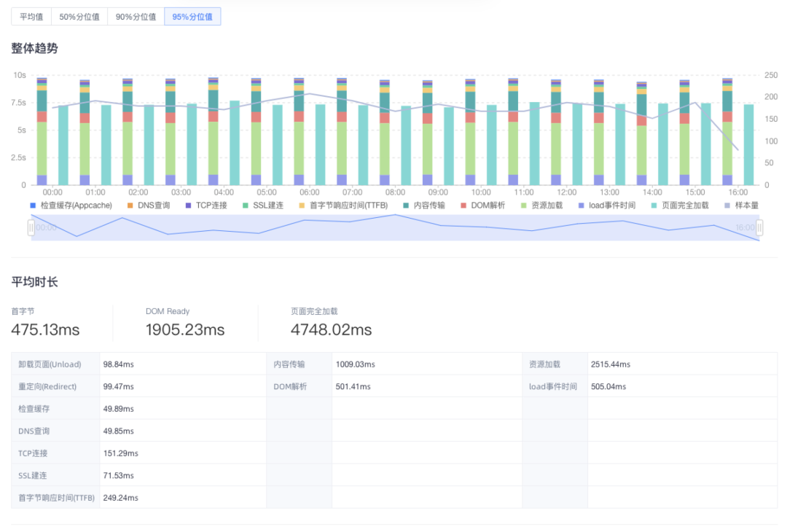Click the 整体趋势 heading
The height and width of the screenshot is (532, 787).
tap(35, 48)
